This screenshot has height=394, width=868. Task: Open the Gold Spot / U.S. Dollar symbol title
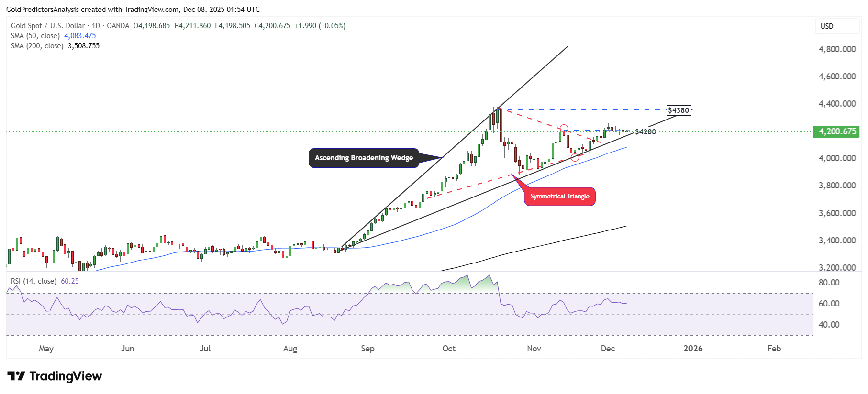coord(48,26)
